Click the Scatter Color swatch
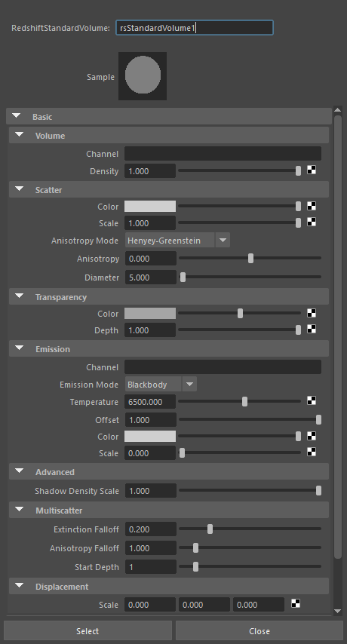The image size is (347, 644). [150, 206]
